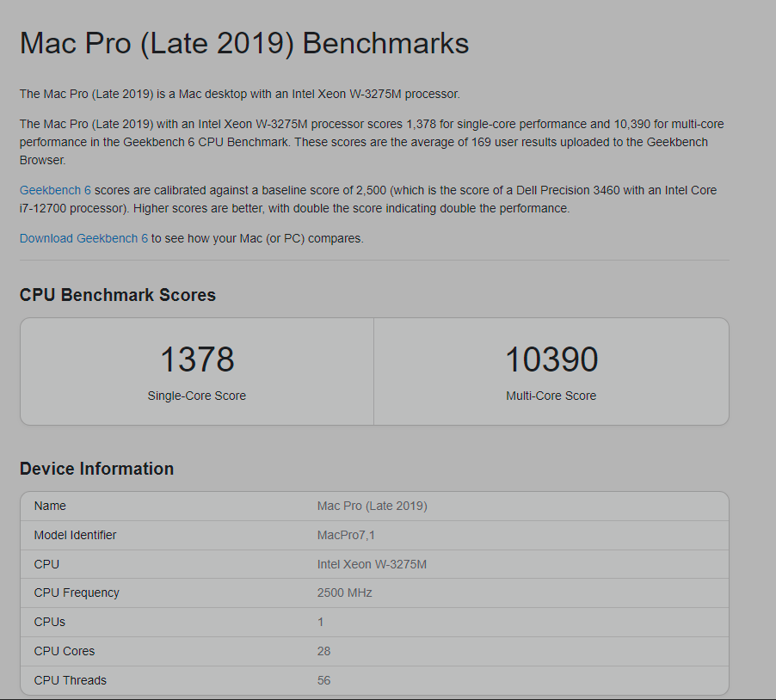Click the Device Information heading
This screenshot has width=776, height=700.
point(96,469)
